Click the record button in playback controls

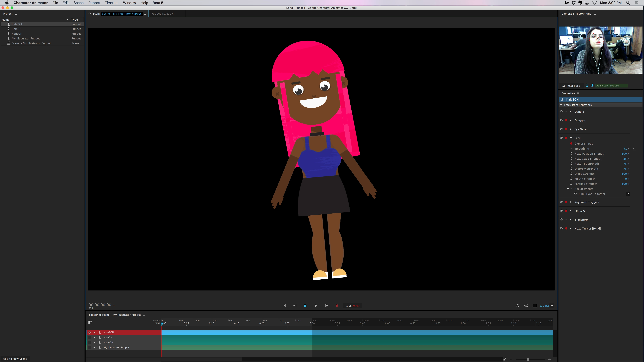coord(337,306)
